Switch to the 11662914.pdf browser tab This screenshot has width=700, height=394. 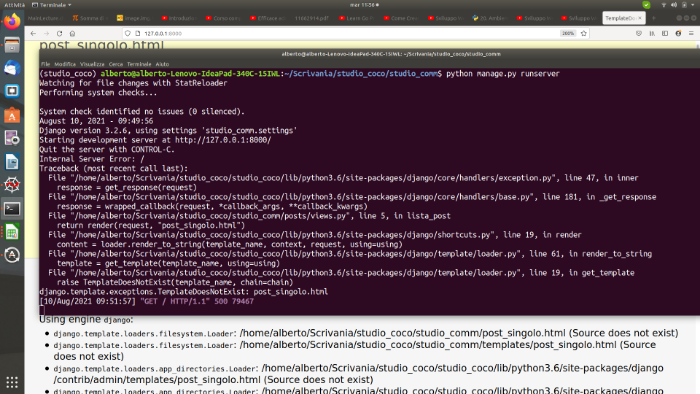point(312,18)
